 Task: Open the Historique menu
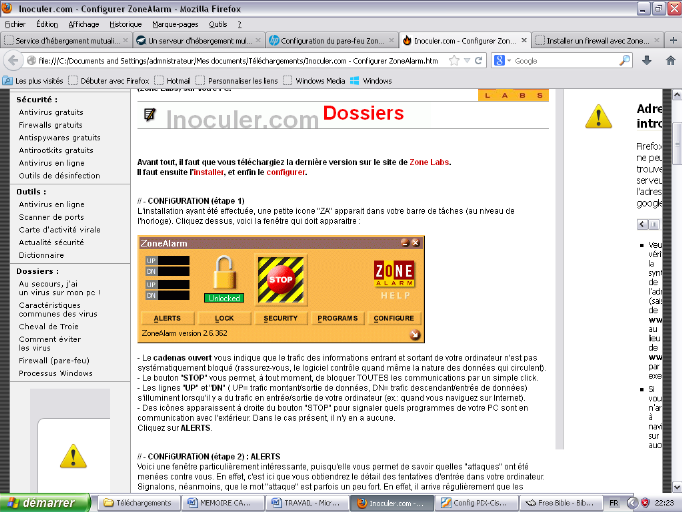point(125,24)
